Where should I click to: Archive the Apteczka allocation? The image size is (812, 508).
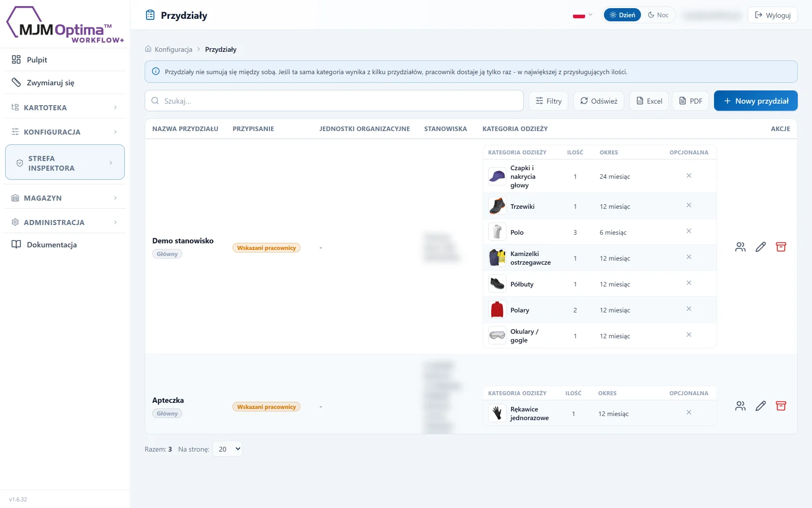781,406
